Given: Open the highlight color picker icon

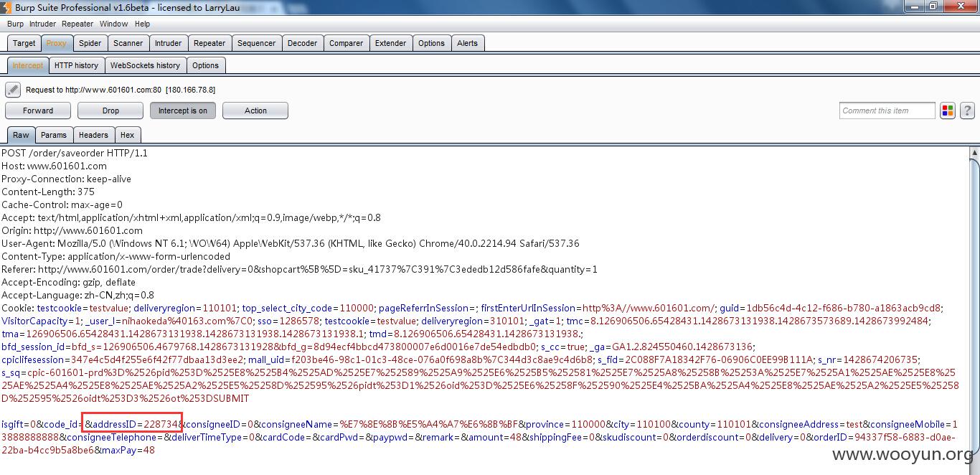Looking at the screenshot, I should 948,110.
